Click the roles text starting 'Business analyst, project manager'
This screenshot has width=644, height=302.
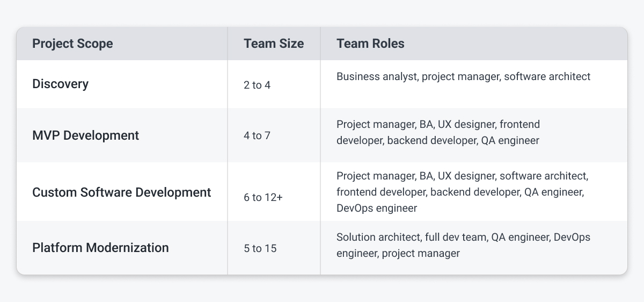pyautogui.click(x=464, y=76)
